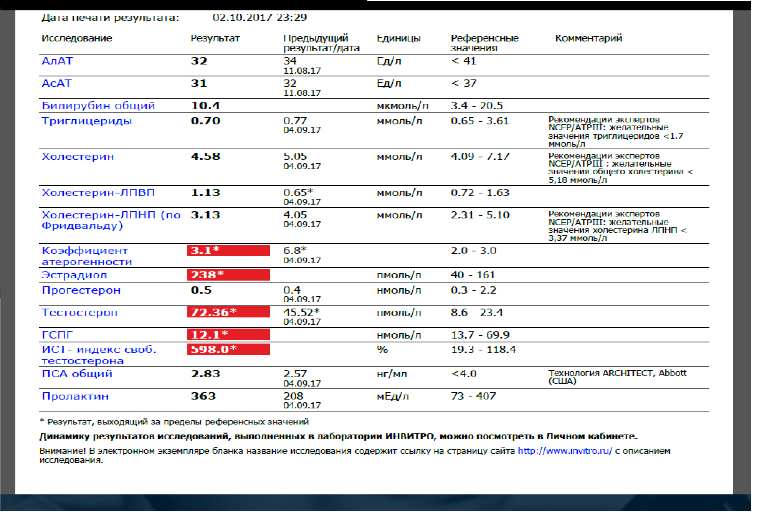Open the Триглицериды test link
The width and height of the screenshot is (757, 532).
coord(87,121)
